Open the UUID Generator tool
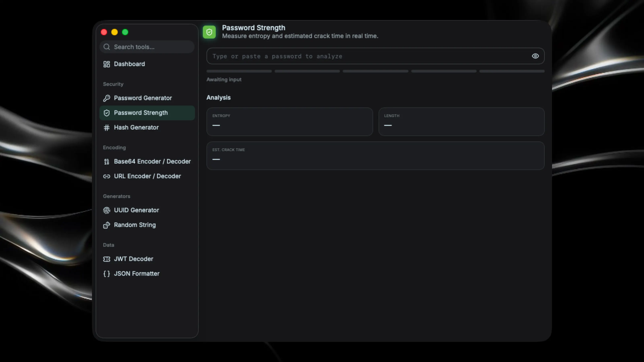This screenshot has width=644, height=362. click(x=147, y=210)
